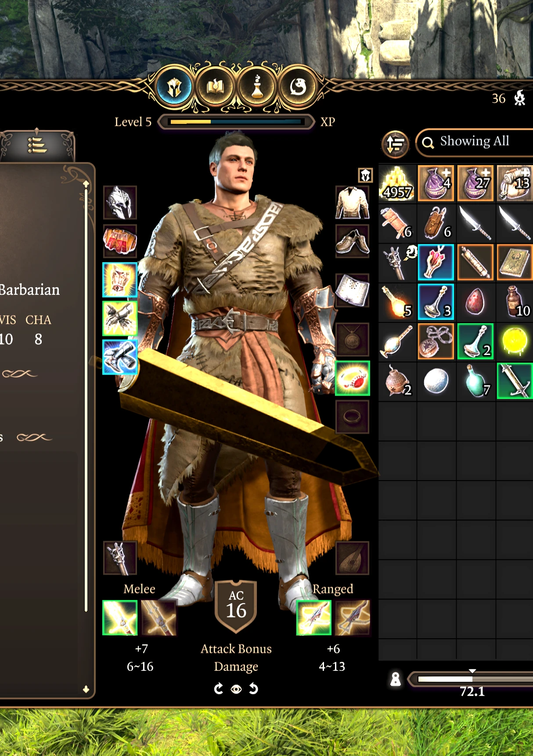Image resolution: width=533 pixels, height=756 pixels.
Task: Open the alchemy flask tab
Action: [257, 87]
